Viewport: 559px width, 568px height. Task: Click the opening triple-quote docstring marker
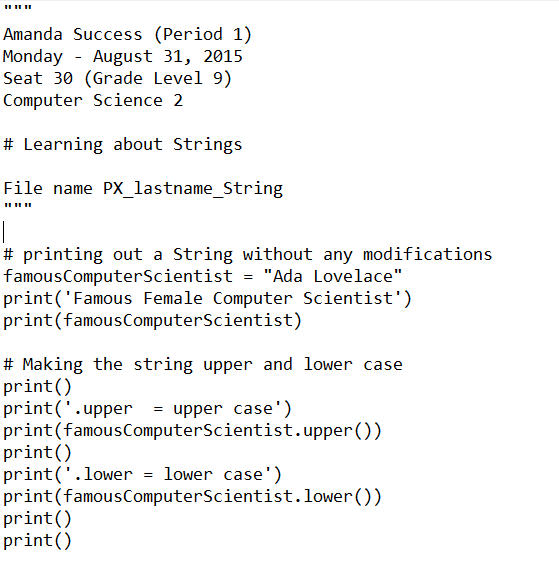18,7
